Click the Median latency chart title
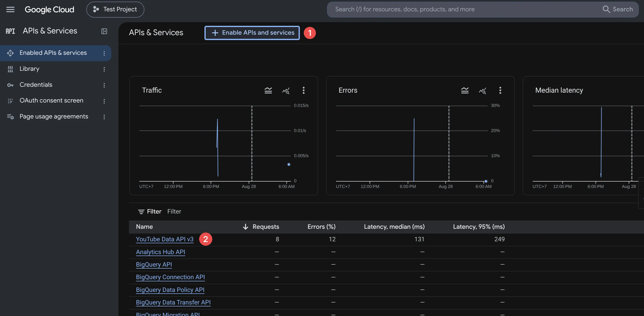The height and width of the screenshot is (316, 644). click(559, 90)
